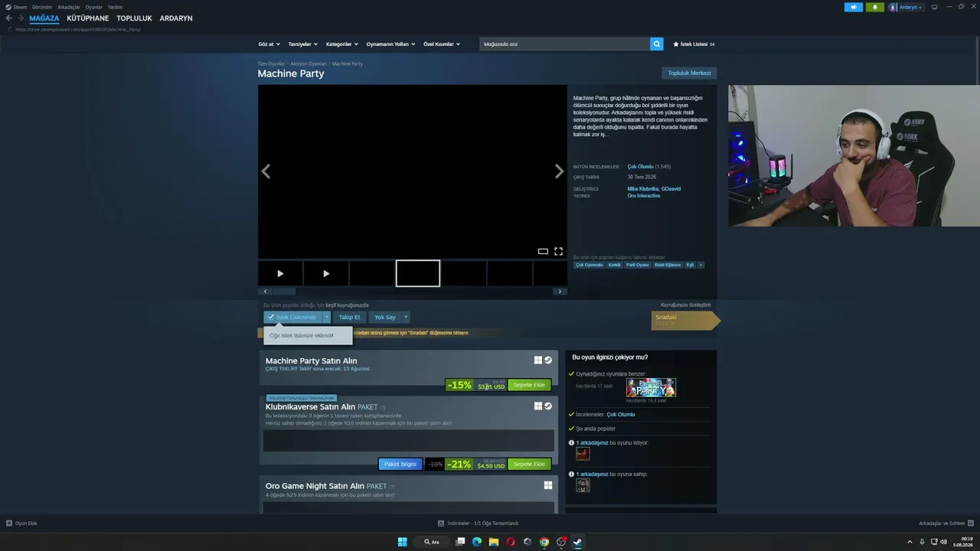Play the second trailer thumbnail
980x551 pixels.
tap(326, 273)
